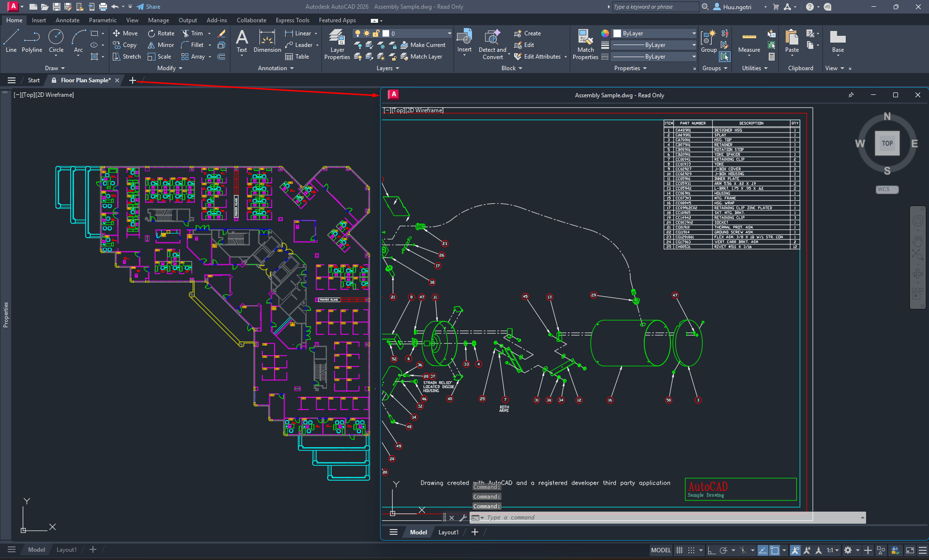The height and width of the screenshot is (560, 929).
Task: Click the Share button
Action: pyautogui.click(x=149, y=7)
